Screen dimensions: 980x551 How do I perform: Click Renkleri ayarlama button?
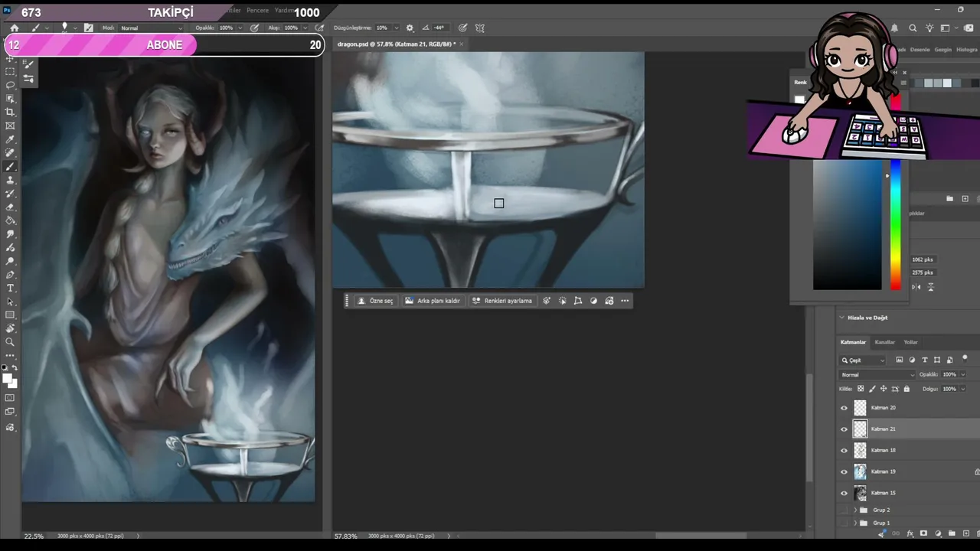(x=501, y=301)
